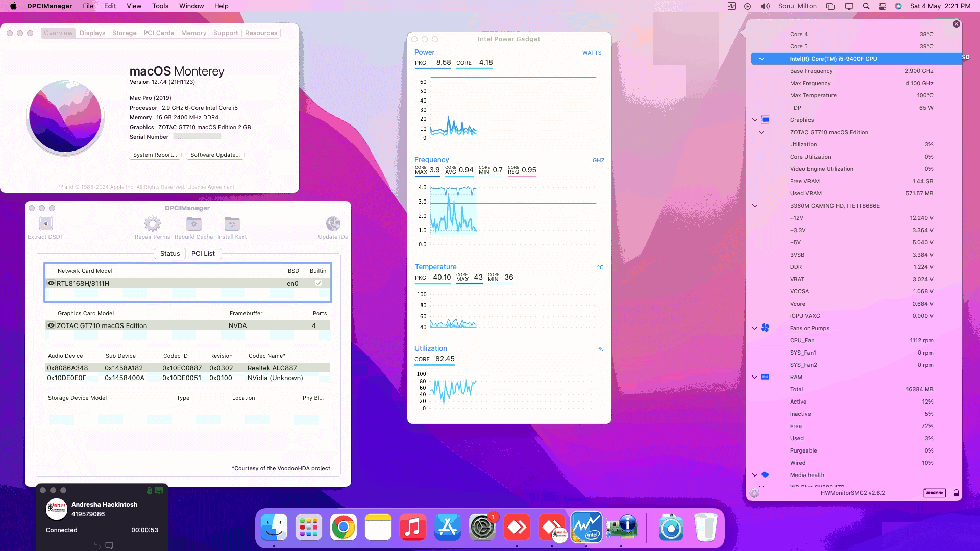Click the Software Update... button
This screenshot has width=980, height=551.
pyautogui.click(x=215, y=155)
